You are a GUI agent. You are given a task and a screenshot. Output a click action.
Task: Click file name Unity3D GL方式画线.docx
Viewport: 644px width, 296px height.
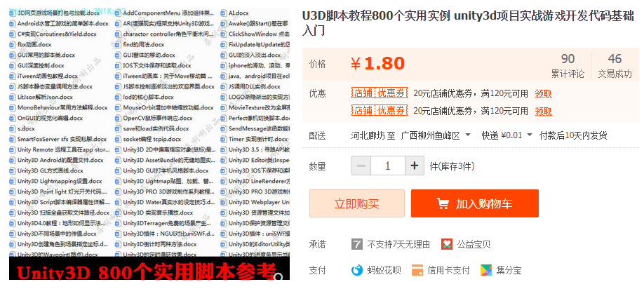[x=50, y=170]
